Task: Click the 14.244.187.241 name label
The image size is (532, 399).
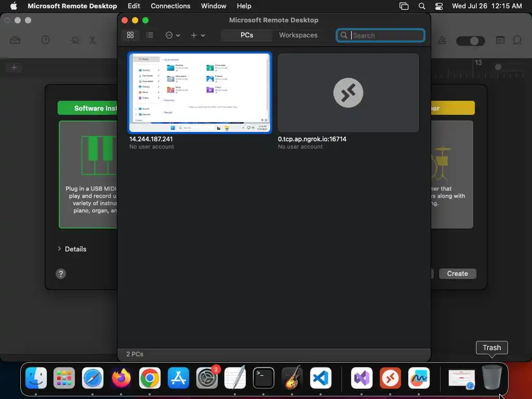Action: point(151,139)
